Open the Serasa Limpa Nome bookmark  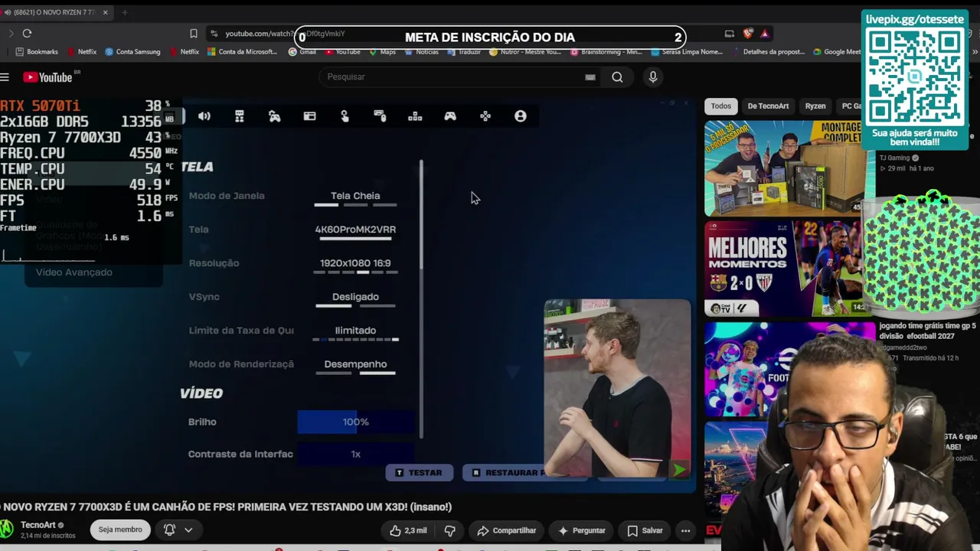coord(688,52)
